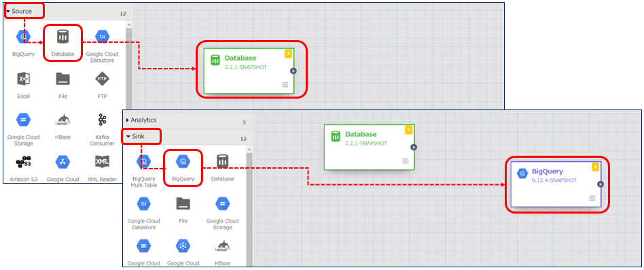Viewport: 644px width, 270px height.
Task: Open the upper Database node hamburger menu
Action: [x=285, y=85]
